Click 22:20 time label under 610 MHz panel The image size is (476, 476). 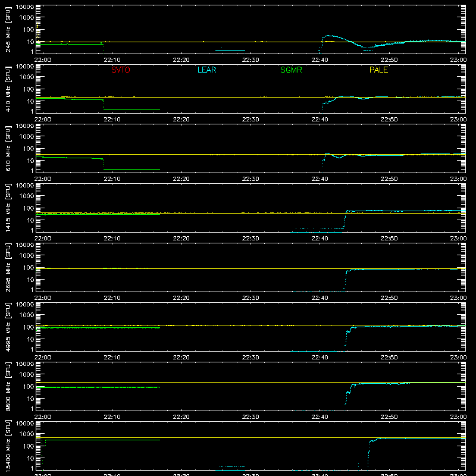(x=181, y=179)
